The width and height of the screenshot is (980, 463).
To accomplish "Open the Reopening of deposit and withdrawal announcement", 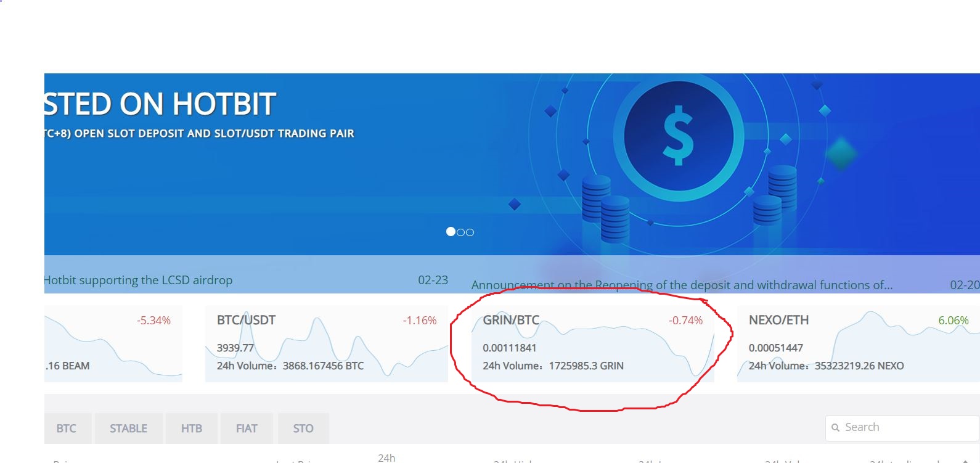I will click(682, 285).
